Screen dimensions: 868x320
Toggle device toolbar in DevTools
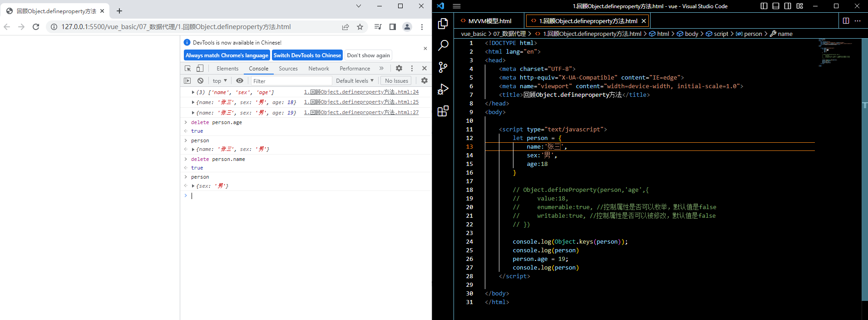tap(200, 68)
